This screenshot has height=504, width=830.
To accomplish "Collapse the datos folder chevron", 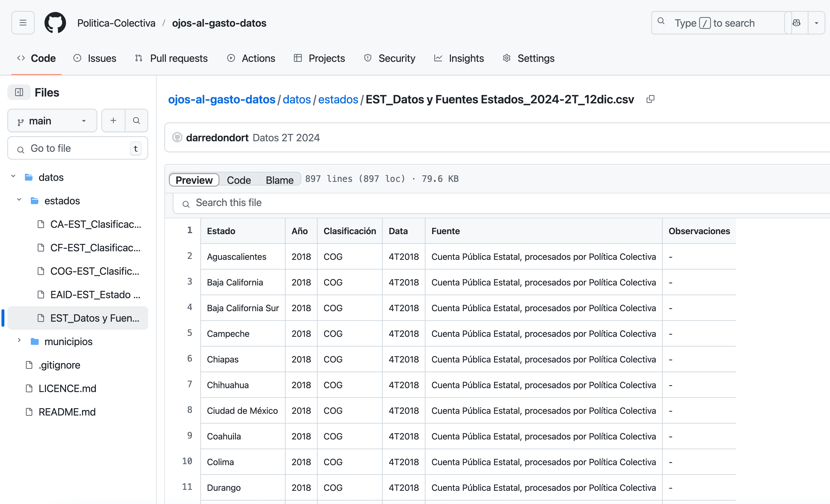I will [x=13, y=176].
